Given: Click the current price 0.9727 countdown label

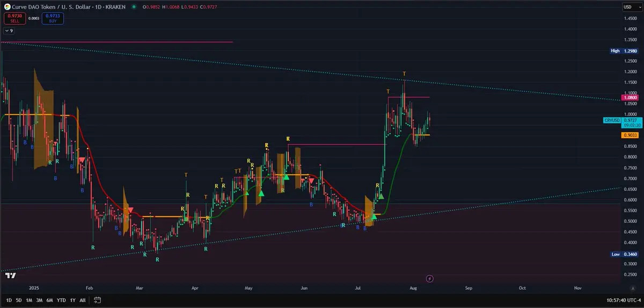Looking at the screenshot, I should point(631,123).
